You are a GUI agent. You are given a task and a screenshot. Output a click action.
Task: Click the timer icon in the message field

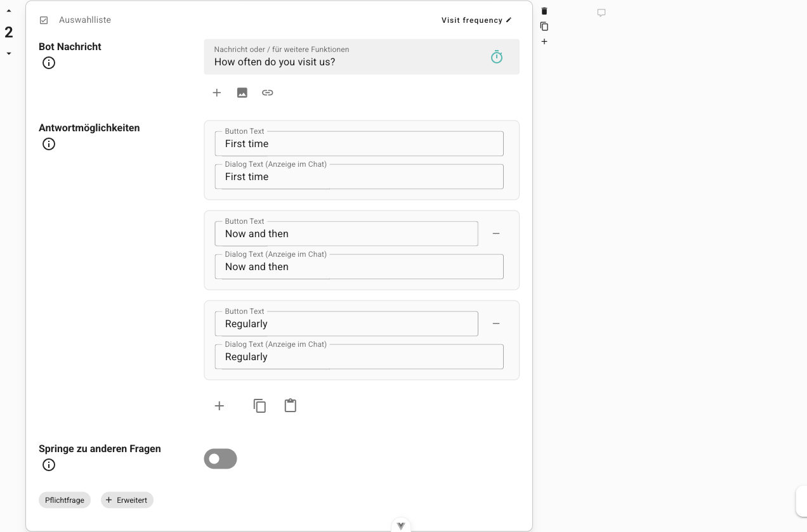click(x=497, y=57)
